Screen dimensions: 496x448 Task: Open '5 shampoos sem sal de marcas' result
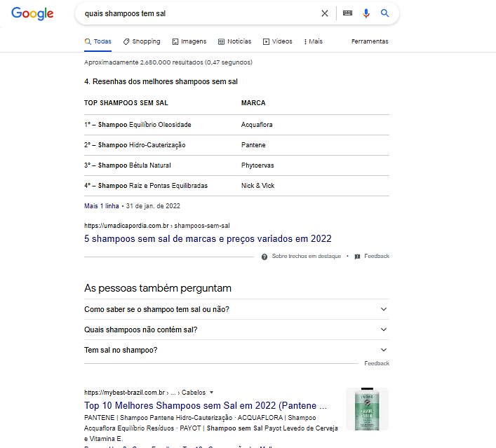[x=208, y=239]
